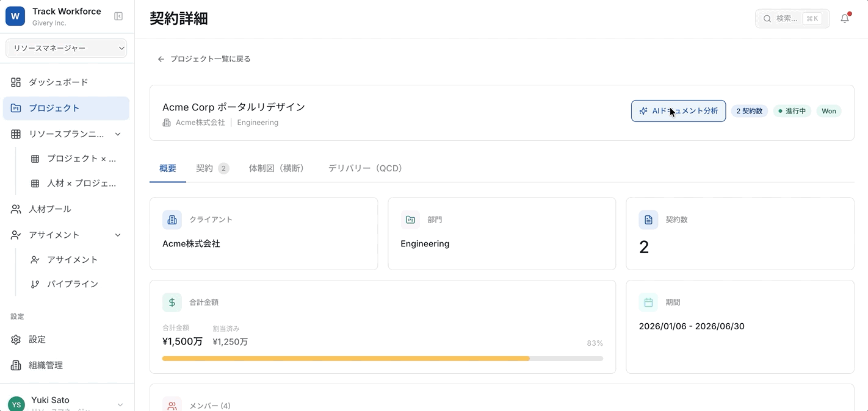Click the 設定 gear icon
Screen dimensions: 868x411
[16, 340]
